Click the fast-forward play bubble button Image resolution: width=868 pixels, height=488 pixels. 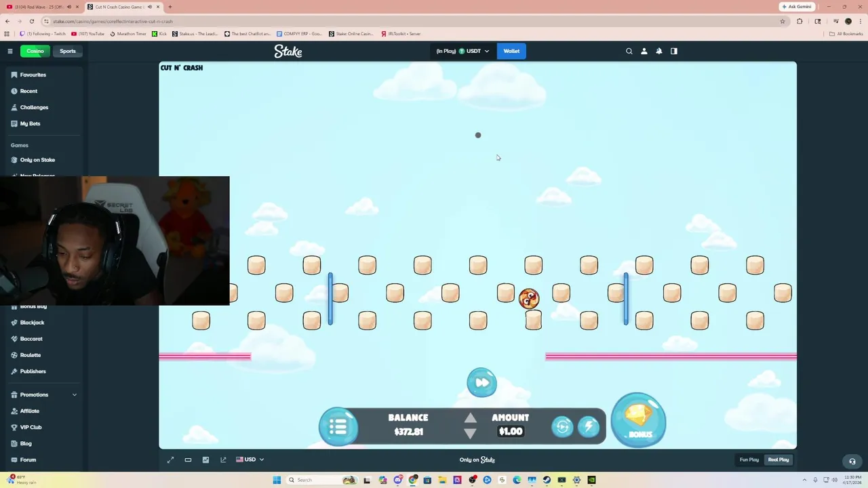pyautogui.click(x=482, y=383)
